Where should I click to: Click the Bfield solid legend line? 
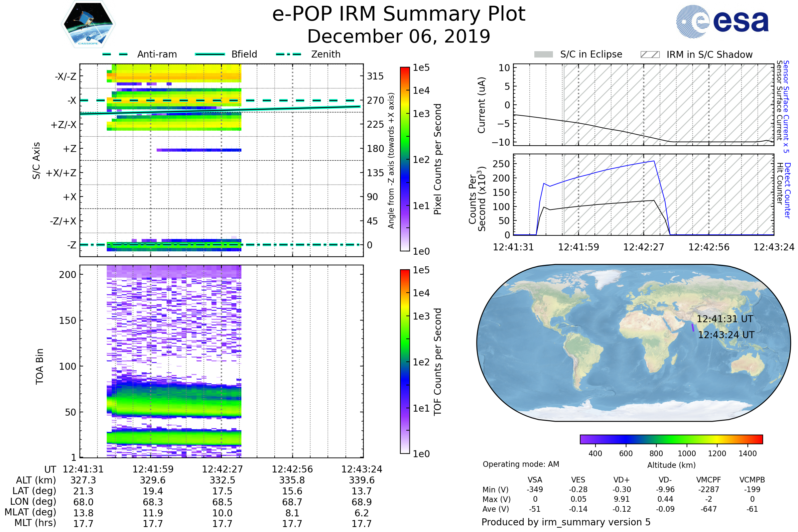click(x=210, y=54)
